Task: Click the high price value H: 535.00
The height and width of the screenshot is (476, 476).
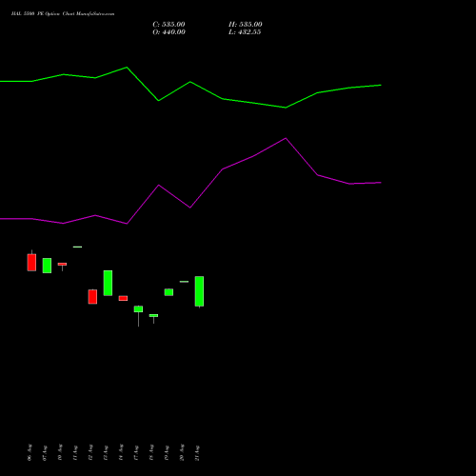Action: click(246, 25)
